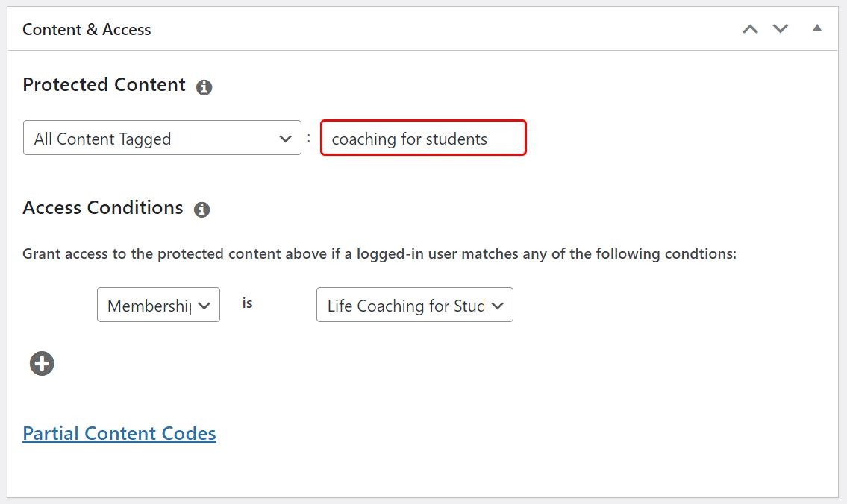Viewport: 847px width, 504px height.
Task: Select the Access Conditions heading text
Action: (103, 208)
